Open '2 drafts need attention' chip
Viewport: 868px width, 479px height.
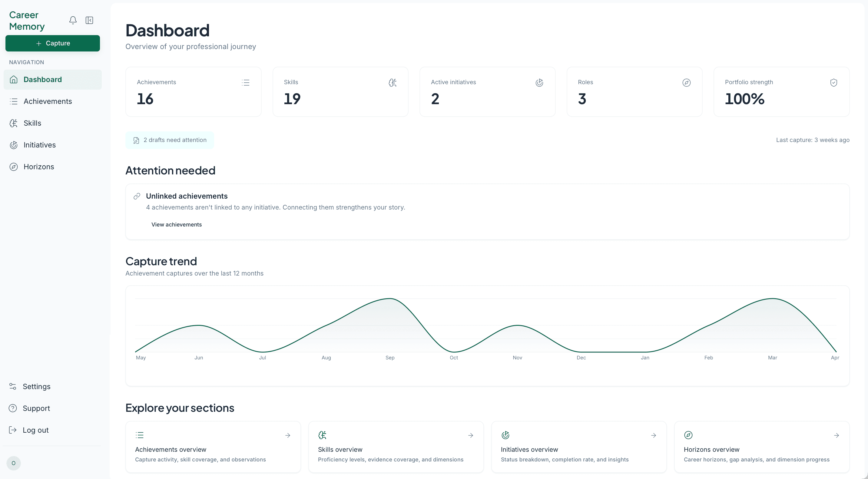click(x=170, y=140)
